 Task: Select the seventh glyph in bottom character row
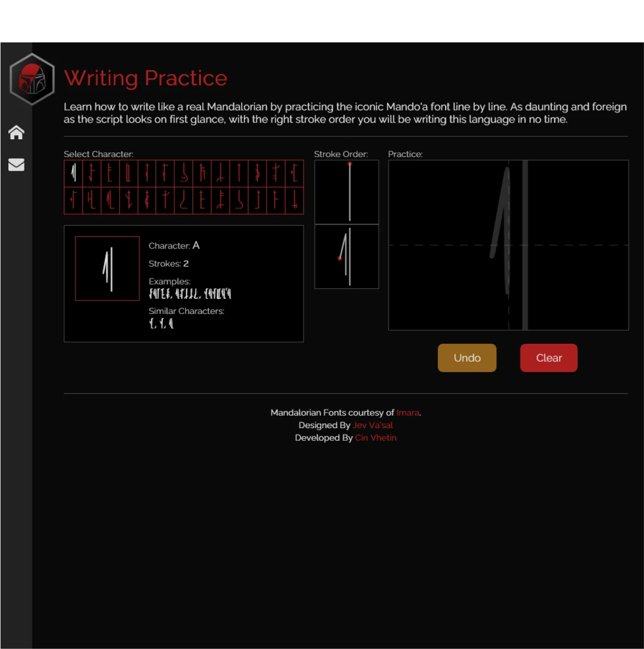184,200
